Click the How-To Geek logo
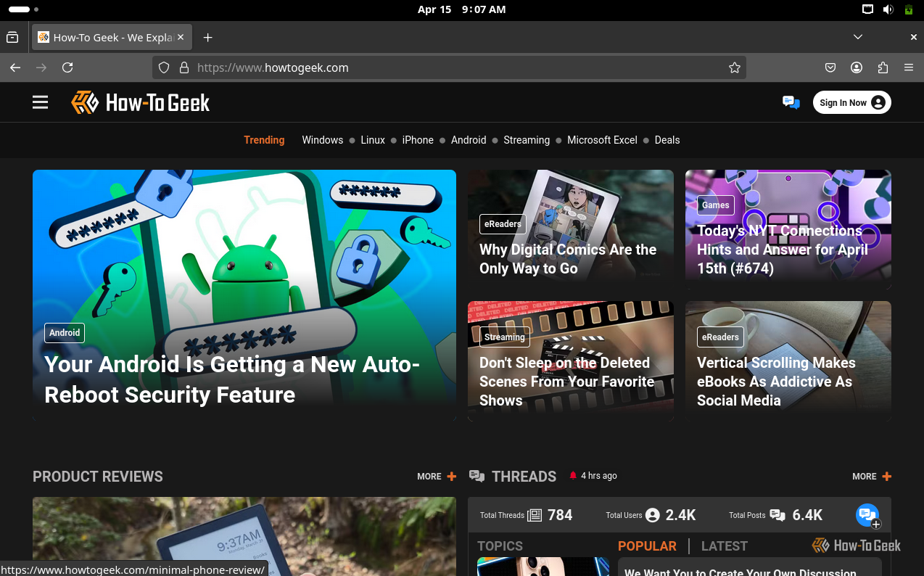This screenshot has height=576, width=924. coord(140,102)
